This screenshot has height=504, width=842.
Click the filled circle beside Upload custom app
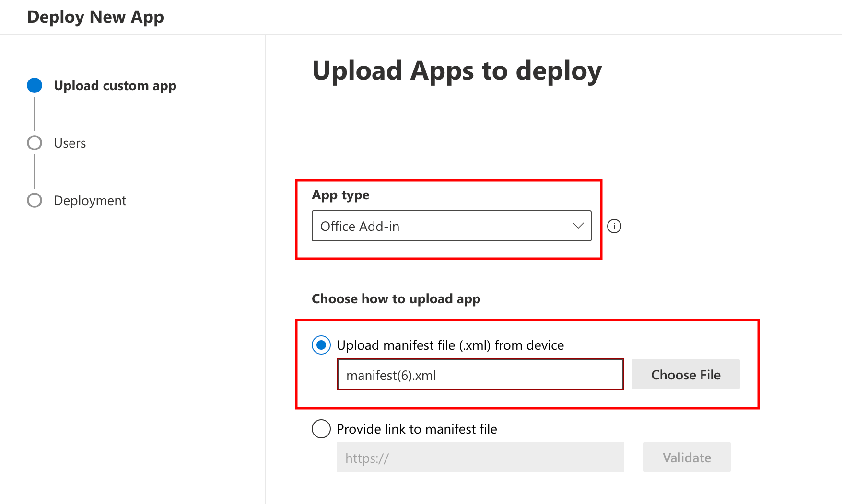34,85
